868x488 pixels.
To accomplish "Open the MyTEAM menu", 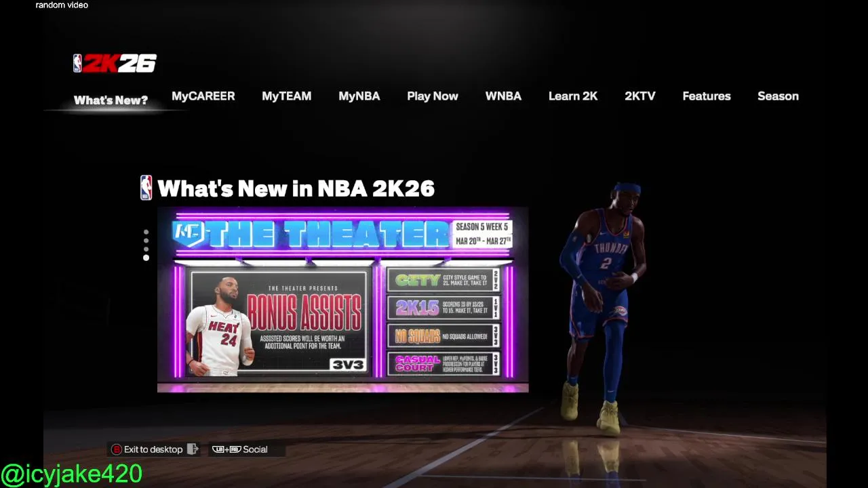I will point(287,96).
